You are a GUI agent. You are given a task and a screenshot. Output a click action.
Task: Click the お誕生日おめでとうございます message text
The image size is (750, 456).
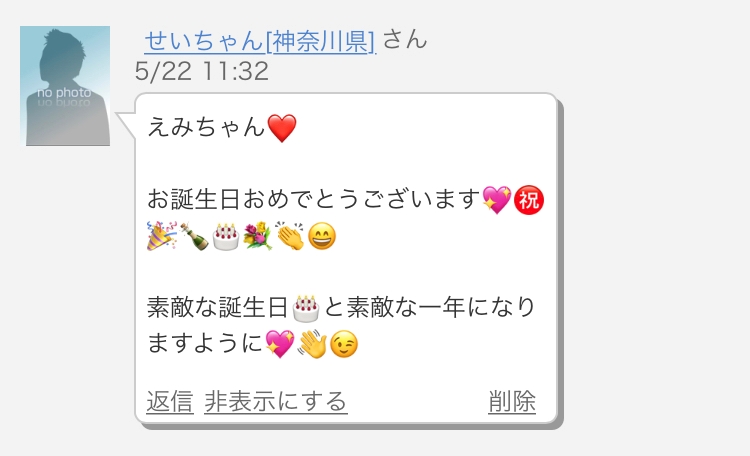(x=313, y=199)
